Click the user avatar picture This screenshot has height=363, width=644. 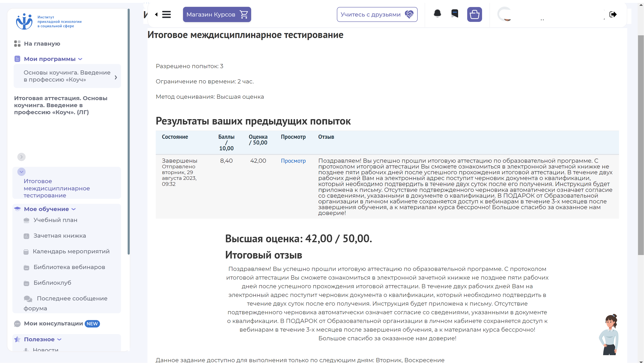point(505,14)
